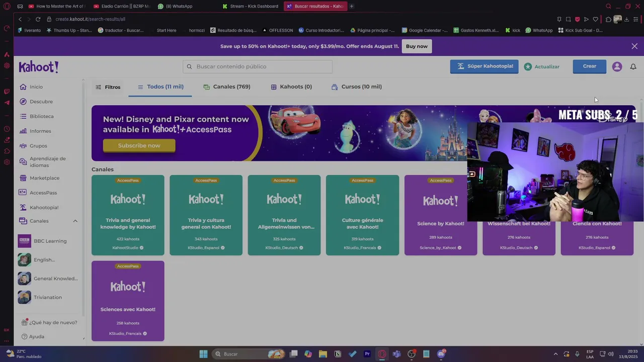Open the General Knowled... channel

pos(49,279)
